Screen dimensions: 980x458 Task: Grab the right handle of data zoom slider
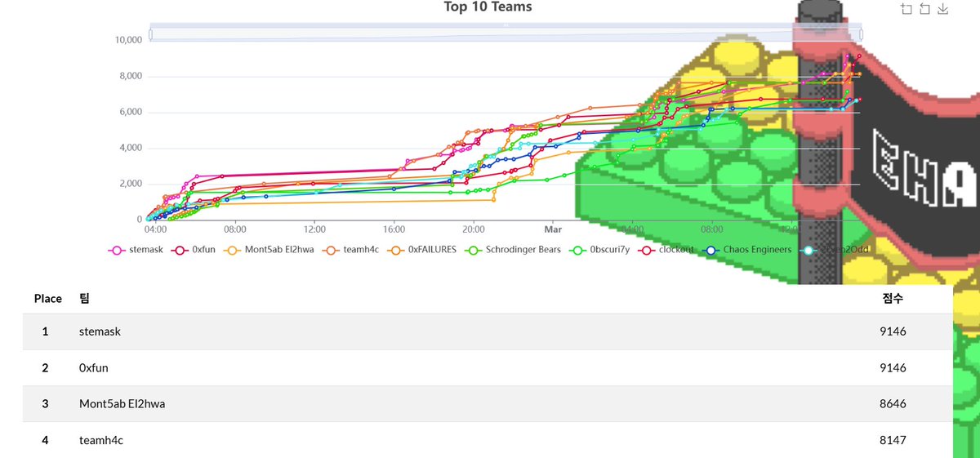point(862,33)
